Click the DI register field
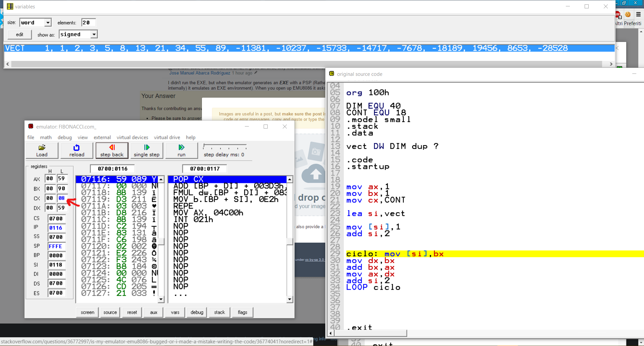Screen dimensions: 644x346 point(56,274)
